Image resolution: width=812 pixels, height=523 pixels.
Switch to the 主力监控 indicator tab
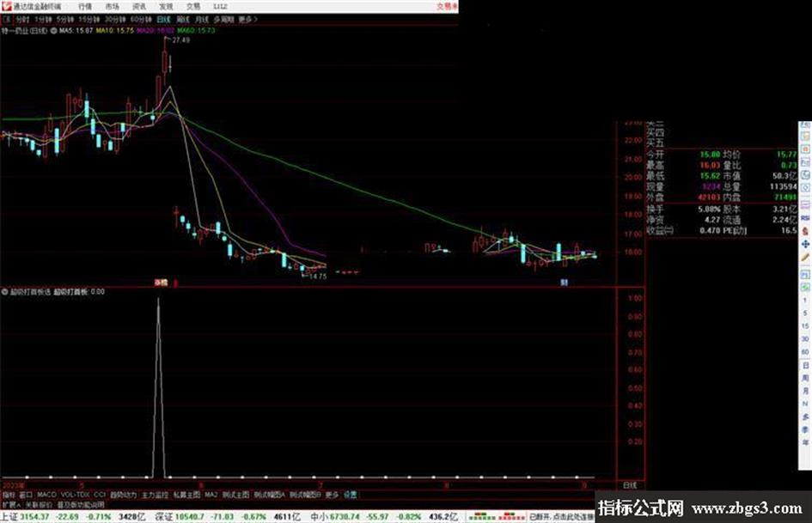pyautogui.click(x=155, y=495)
